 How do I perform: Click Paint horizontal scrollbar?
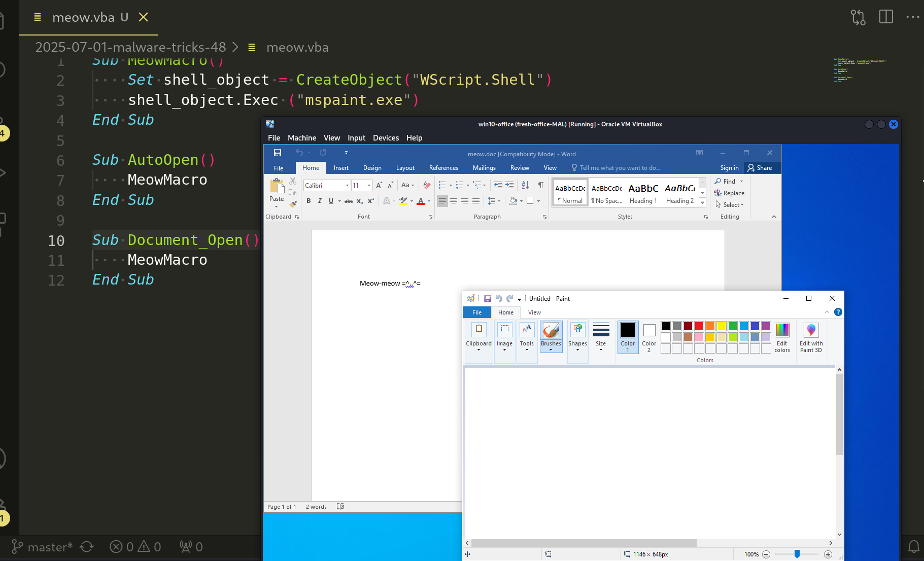(x=584, y=543)
